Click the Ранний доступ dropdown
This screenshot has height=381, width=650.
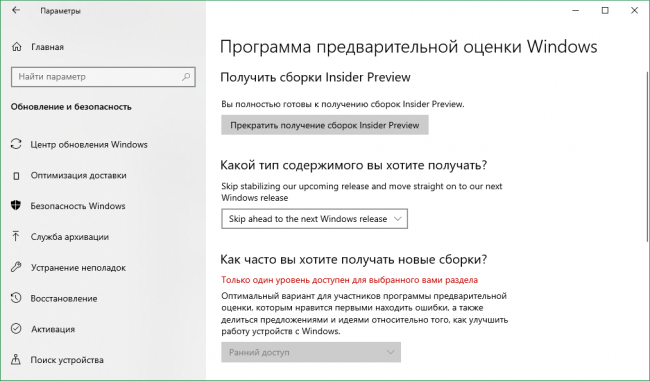311,352
